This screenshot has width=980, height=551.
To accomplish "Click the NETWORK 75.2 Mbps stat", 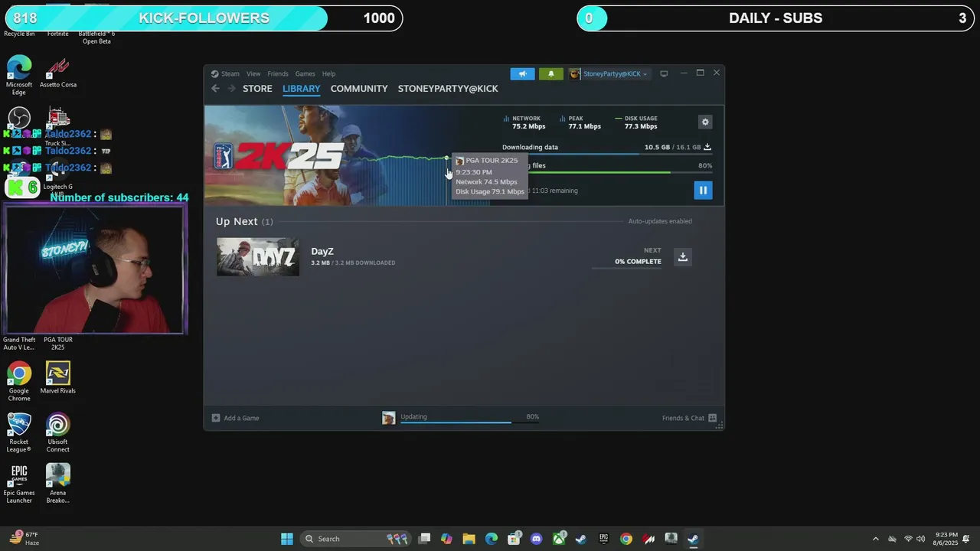I will 524,122.
